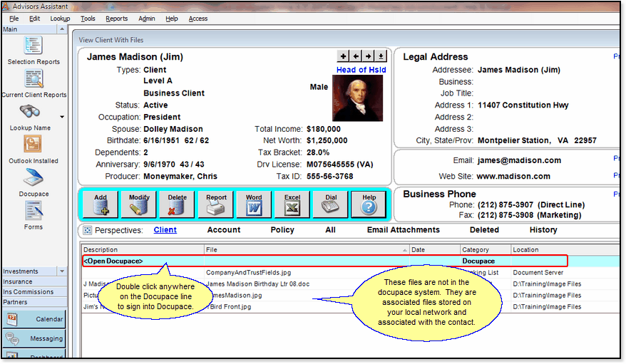
Task: Open the Help question-mark button
Action: tap(369, 204)
